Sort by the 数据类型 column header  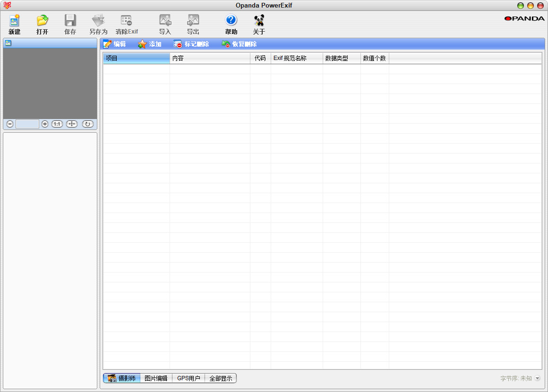pyautogui.click(x=342, y=59)
